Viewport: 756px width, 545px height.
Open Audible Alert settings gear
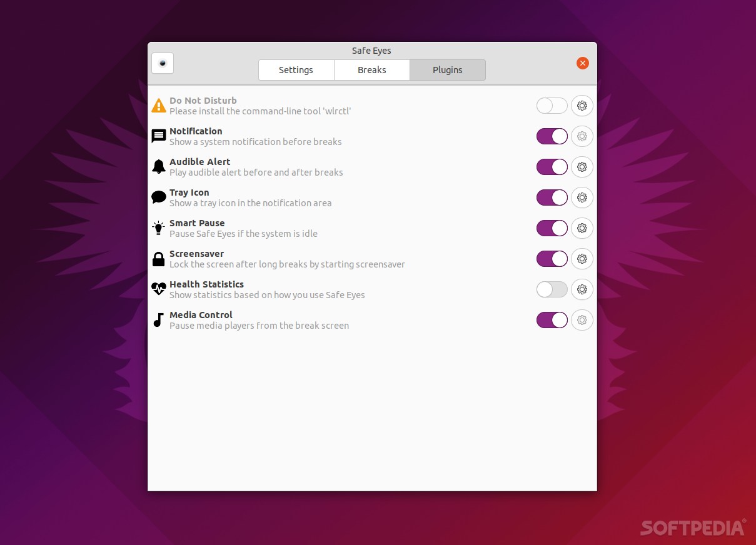click(582, 167)
